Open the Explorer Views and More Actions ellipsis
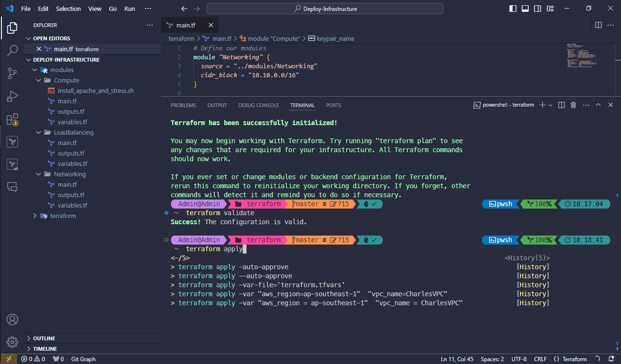621x364 pixels. [150, 25]
